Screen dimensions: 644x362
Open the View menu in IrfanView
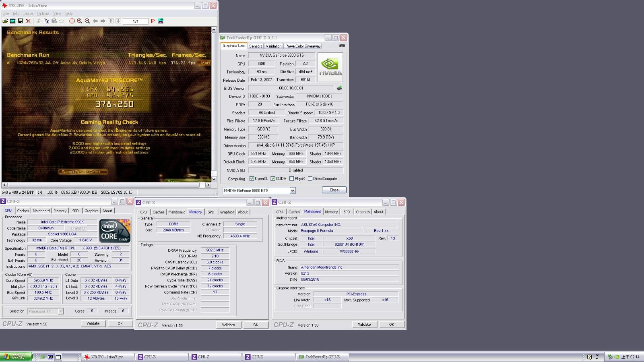click(57, 13)
